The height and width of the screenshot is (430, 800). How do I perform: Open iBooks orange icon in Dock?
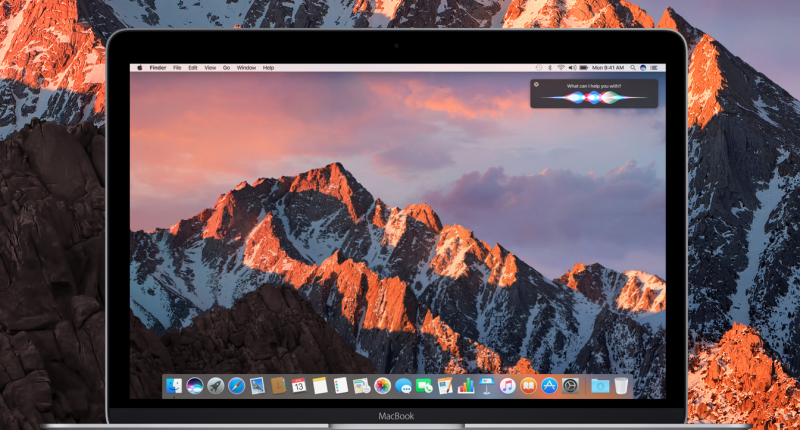tap(528, 386)
